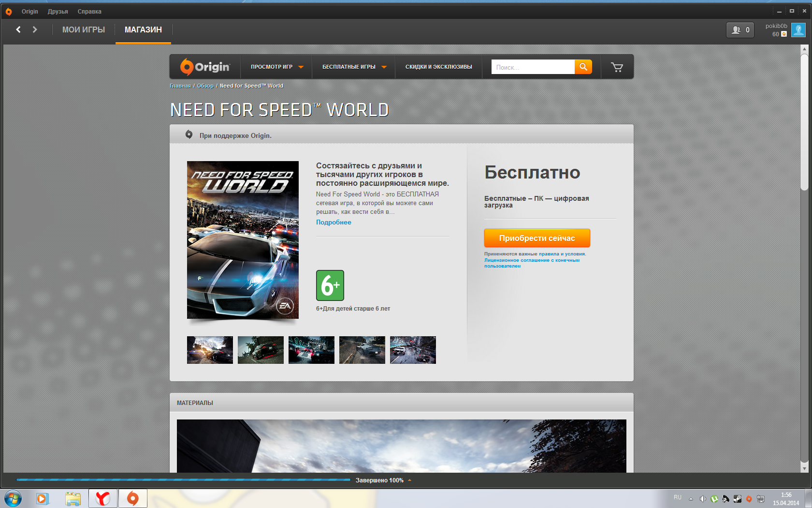Switch to the Мои игры tab
Image resolution: width=812 pixels, height=508 pixels.
(84, 30)
